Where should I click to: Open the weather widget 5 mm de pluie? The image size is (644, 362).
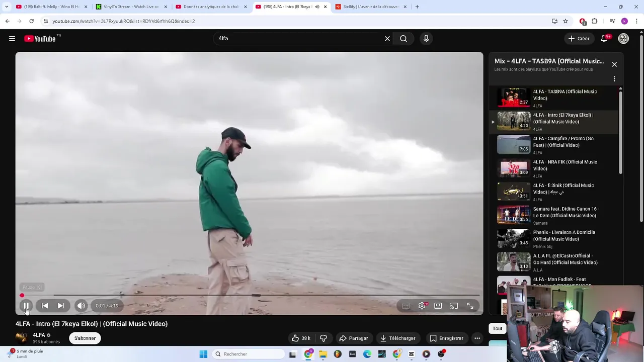click(26, 353)
